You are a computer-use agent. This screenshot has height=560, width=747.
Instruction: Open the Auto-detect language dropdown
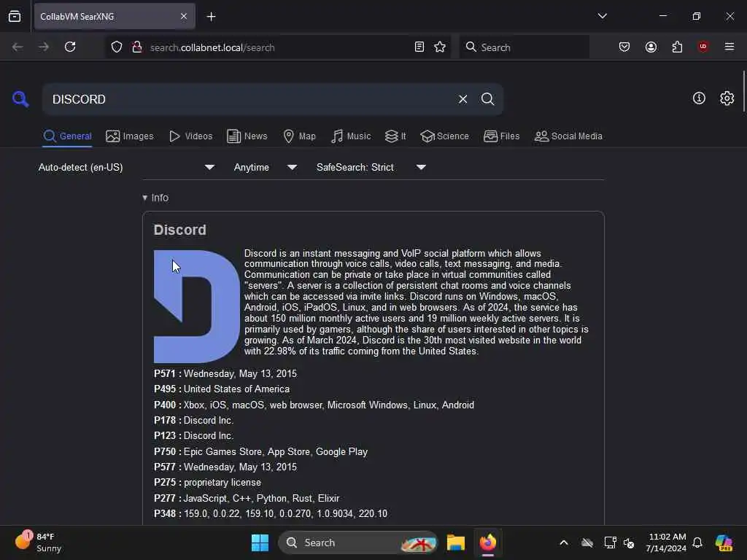pyautogui.click(x=127, y=168)
